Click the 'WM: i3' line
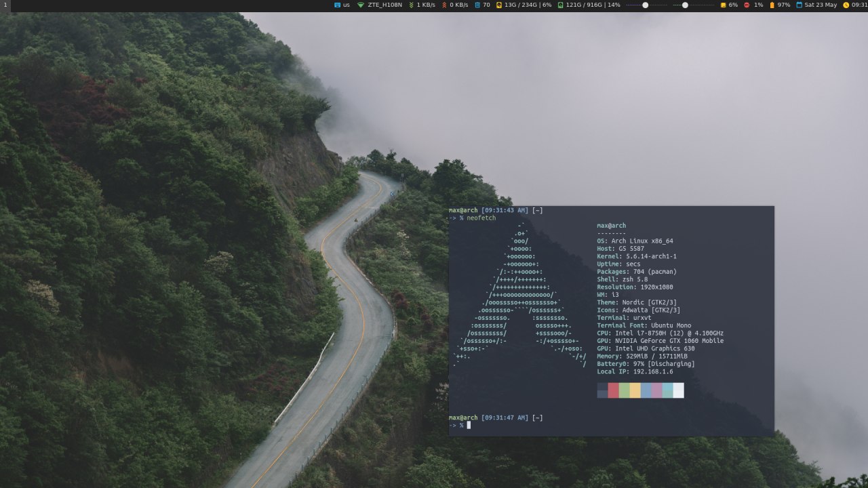This screenshot has width=868, height=488. pyautogui.click(x=608, y=295)
